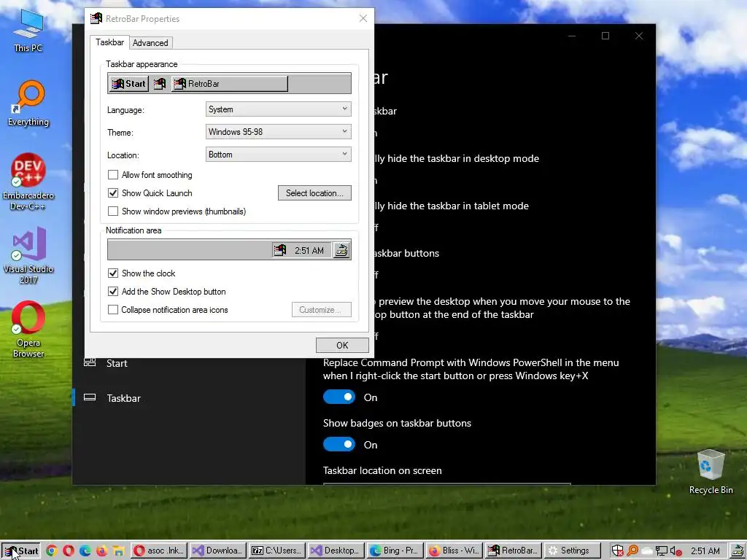This screenshot has height=560, width=747.
Task: Click the Show Desktop button in the taskbar corner
Action: [738, 551]
